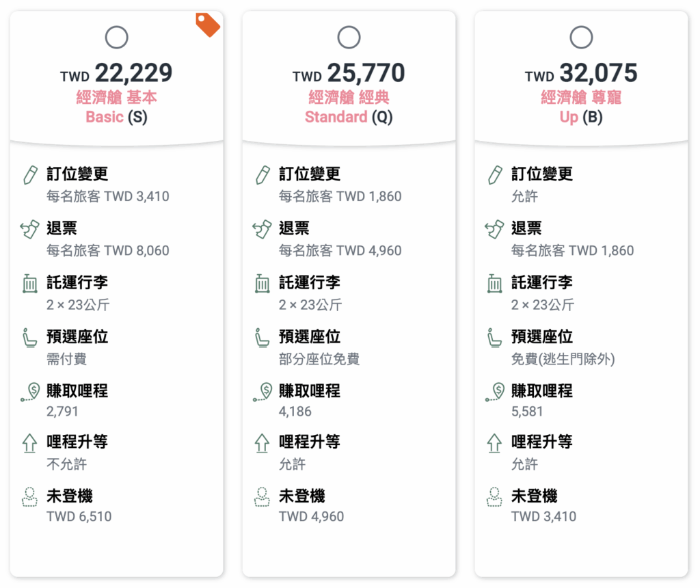Select the Up (B) fare radio button
The height and width of the screenshot is (588, 700).
point(581,37)
